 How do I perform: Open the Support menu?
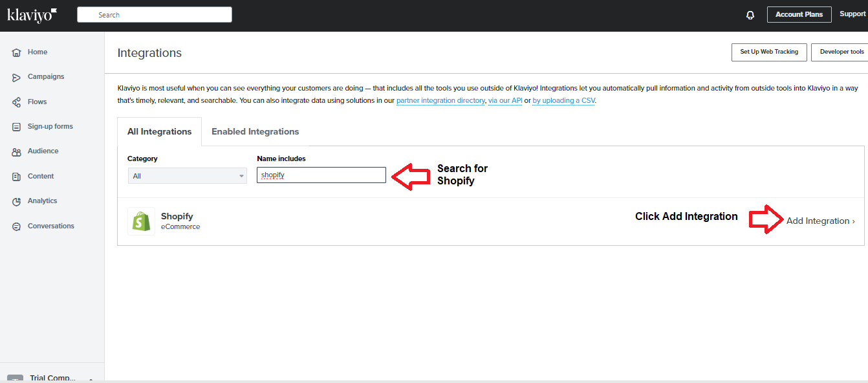pos(852,14)
